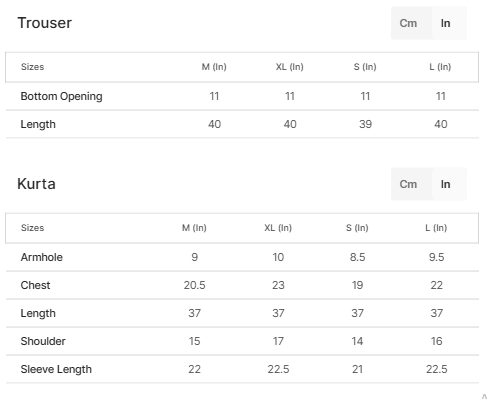The height and width of the screenshot is (399, 487).
Task: Select the Armhole row label
Action: [x=42, y=257]
